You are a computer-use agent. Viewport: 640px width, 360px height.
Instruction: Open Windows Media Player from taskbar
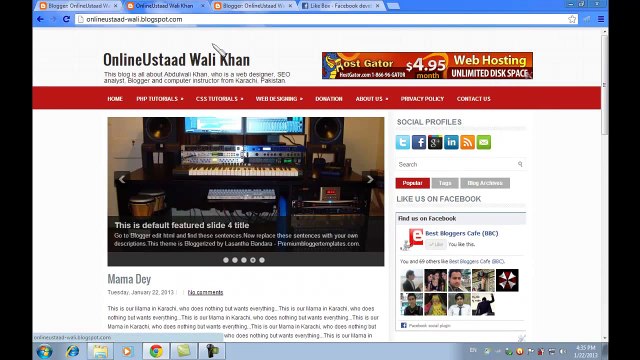(x=127, y=351)
